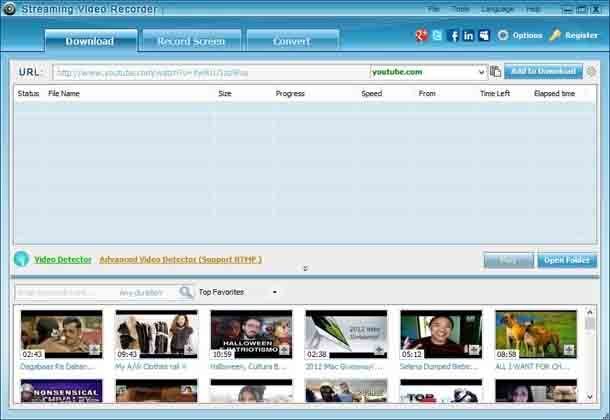Share via the Facebook icon
610x420 pixels.
pos(453,36)
